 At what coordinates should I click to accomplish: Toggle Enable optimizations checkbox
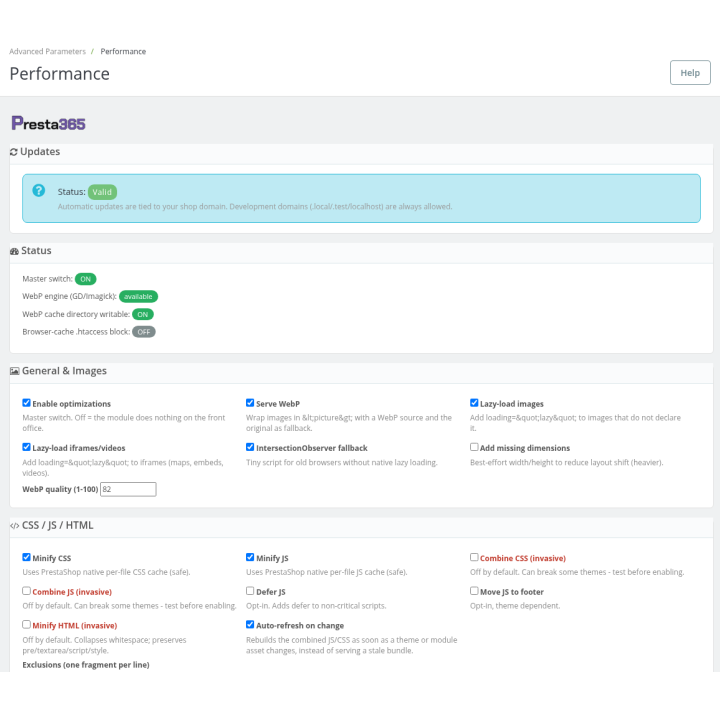27,403
